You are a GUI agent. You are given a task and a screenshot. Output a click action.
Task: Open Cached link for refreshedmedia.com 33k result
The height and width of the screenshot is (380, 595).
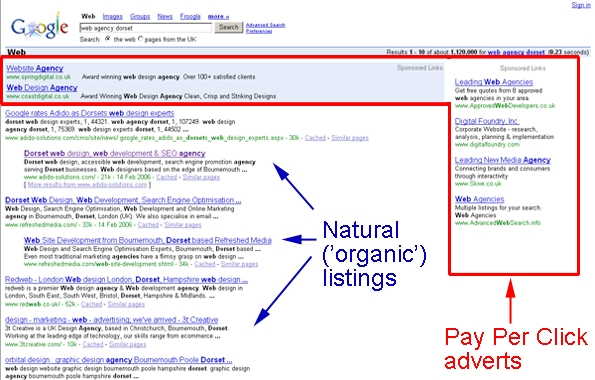tap(148, 225)
